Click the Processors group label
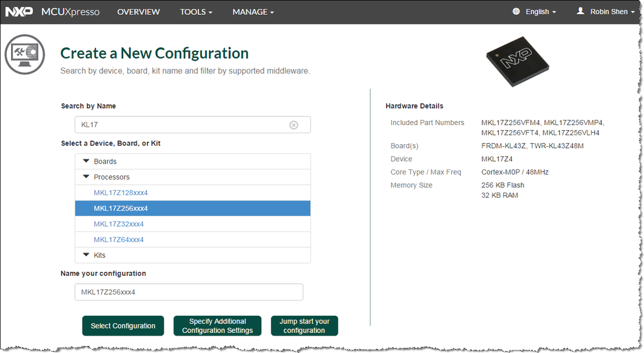Viewport: 644px width, 353px height. 112,177
